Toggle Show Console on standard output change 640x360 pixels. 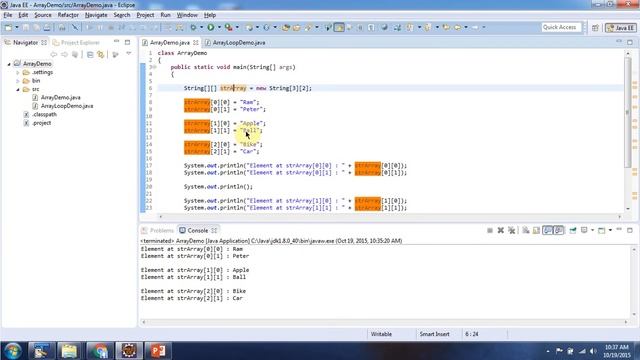click(x=547, y=231)
